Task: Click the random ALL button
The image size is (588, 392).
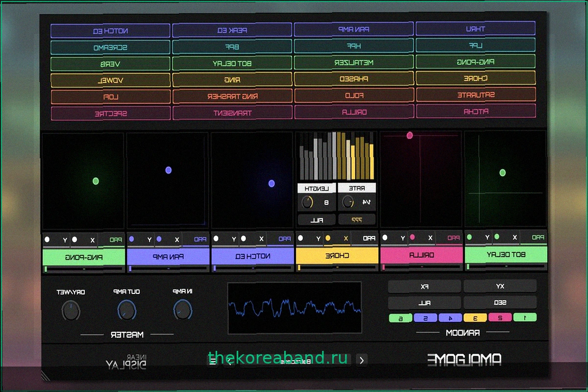Action: [424, 303]
